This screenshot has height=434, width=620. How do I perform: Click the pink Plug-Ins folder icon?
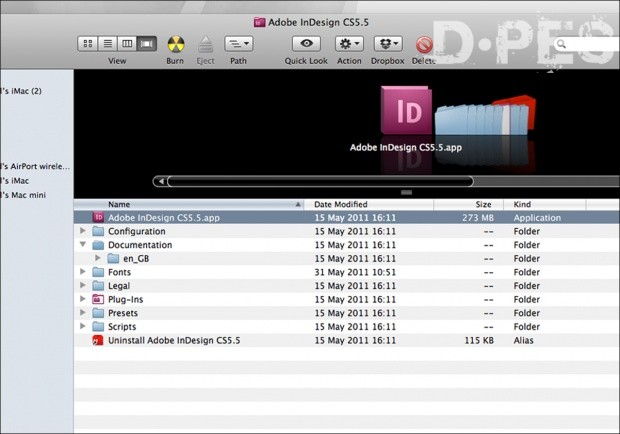98,299
